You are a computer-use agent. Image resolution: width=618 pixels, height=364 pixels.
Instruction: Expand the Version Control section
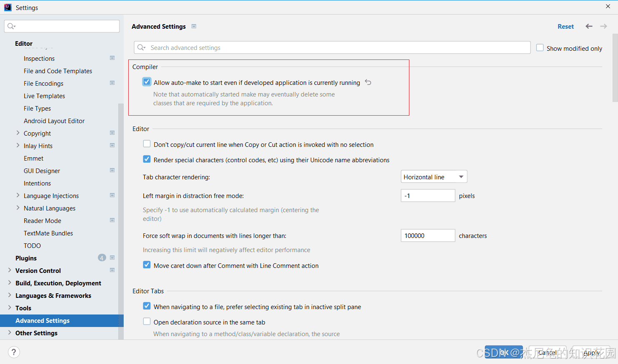click(x=9, y=270)
